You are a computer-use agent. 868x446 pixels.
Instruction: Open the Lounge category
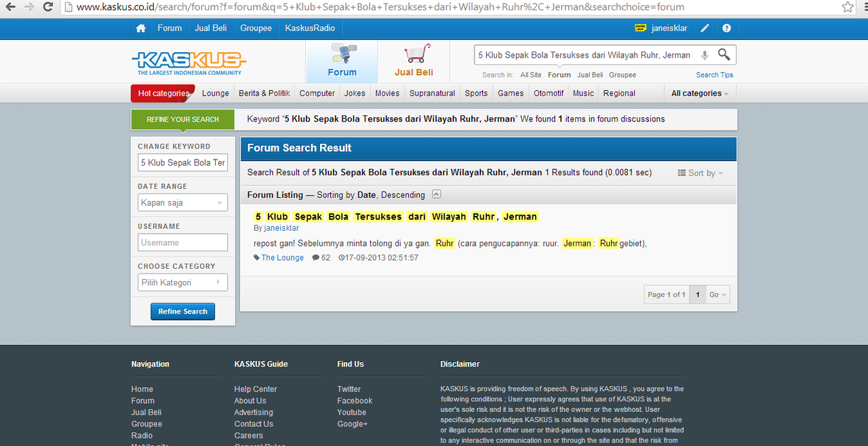coord(216,94)
